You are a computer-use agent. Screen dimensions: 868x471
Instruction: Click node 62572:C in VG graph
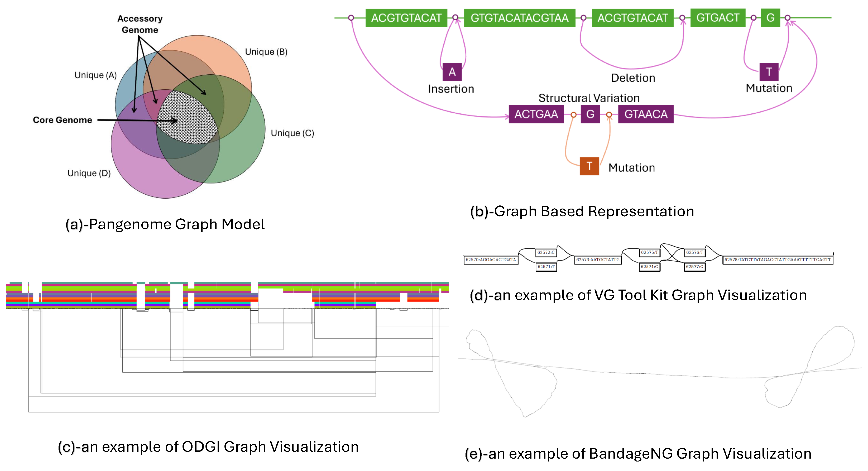coord(546,252)
